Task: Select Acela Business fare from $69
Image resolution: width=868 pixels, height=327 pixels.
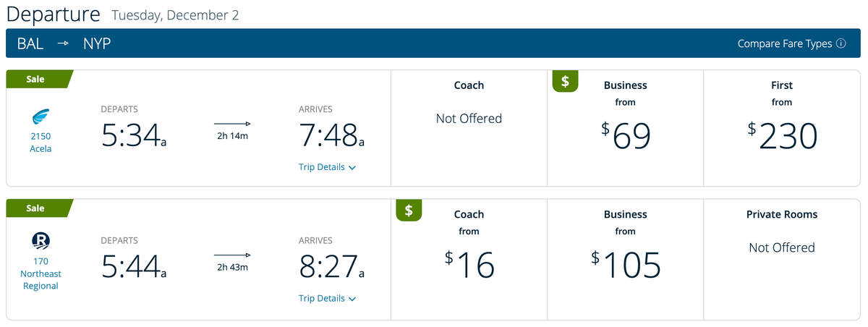Action: coord(625,128)
